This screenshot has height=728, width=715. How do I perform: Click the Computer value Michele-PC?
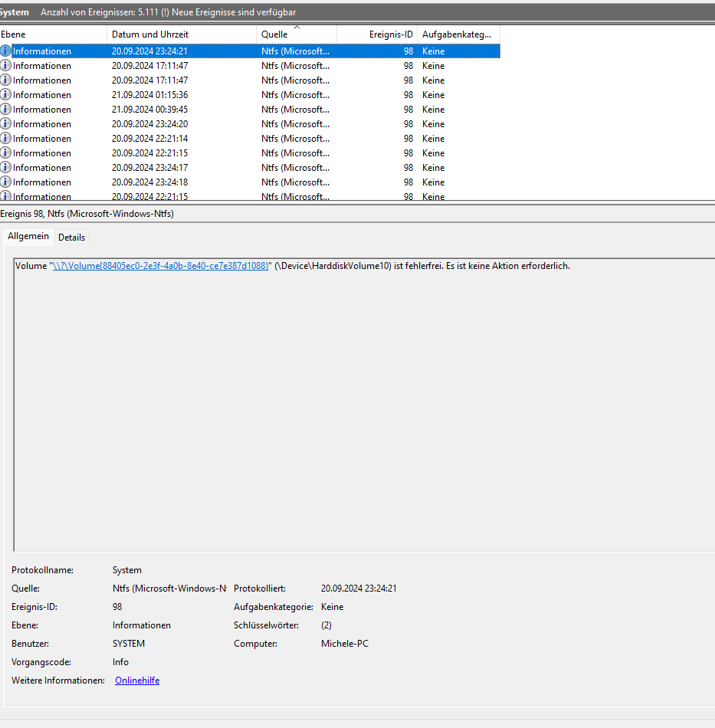click(345, 644)
